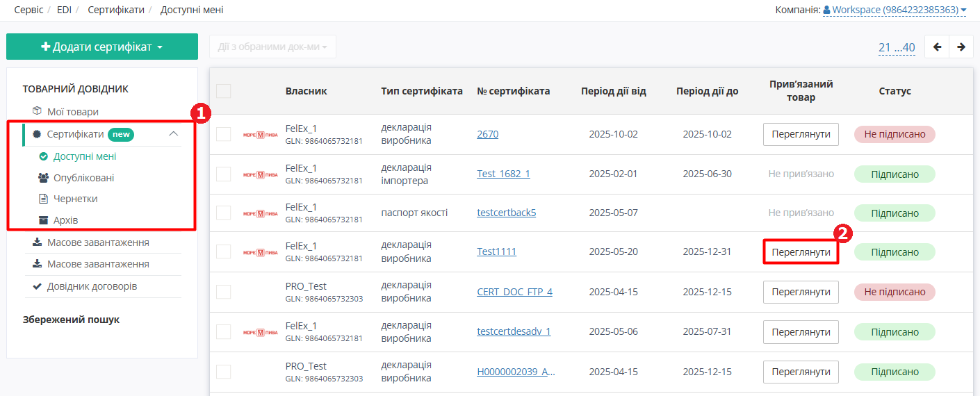Click the Збережений пошук heading
This screenshot has width=980, height=396.
pyautogui.click(x=71, y=320)
